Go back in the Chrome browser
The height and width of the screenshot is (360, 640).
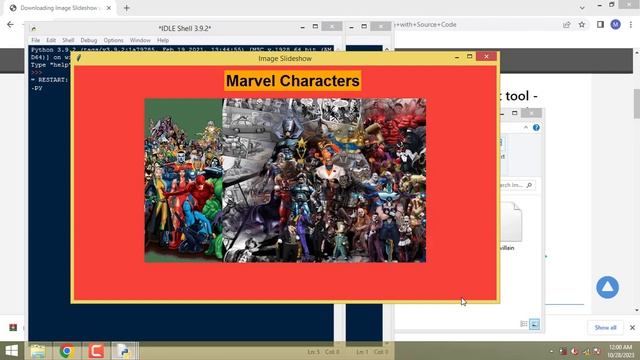click(x=11, y=24)
